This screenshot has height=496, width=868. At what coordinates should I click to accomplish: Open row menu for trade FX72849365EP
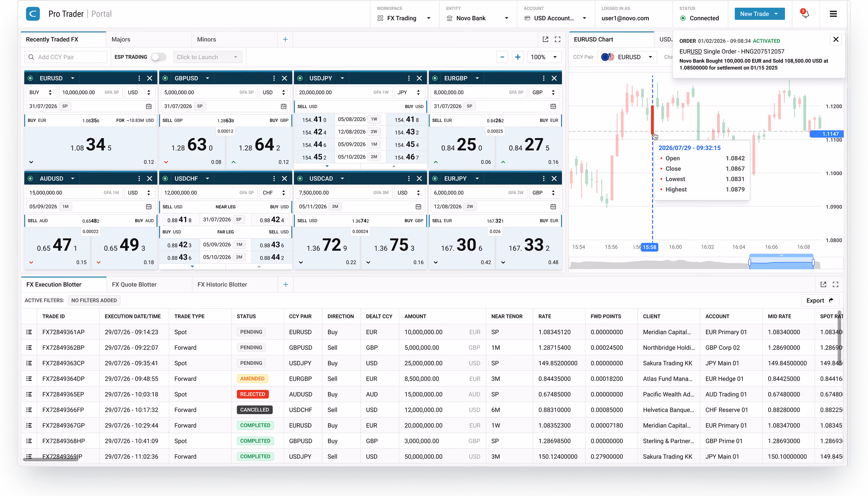29,394
